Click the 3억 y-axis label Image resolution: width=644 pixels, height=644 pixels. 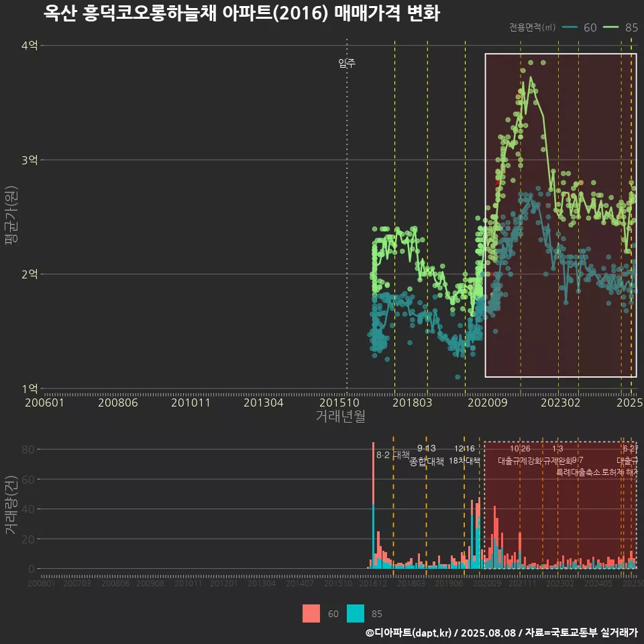point(30,160)
